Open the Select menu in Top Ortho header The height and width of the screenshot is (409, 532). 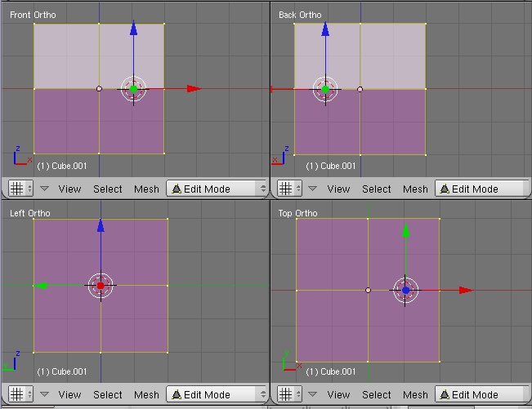pyautogui.click(x=376, y=394)
